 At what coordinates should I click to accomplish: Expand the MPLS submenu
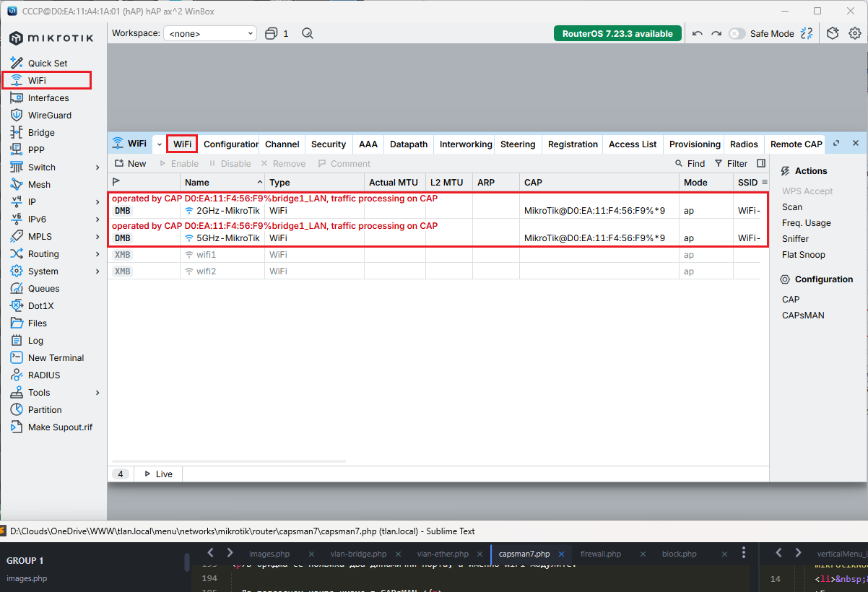tap(97, 237)
